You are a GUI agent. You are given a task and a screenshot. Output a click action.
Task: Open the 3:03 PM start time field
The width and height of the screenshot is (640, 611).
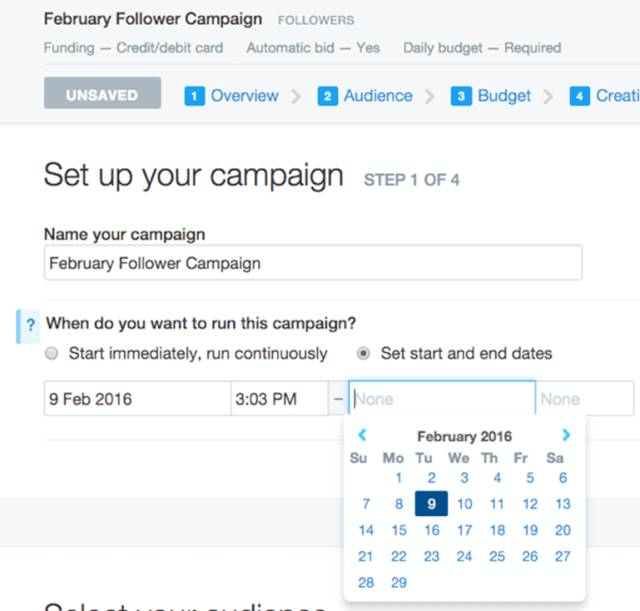[x=278, y=399]
